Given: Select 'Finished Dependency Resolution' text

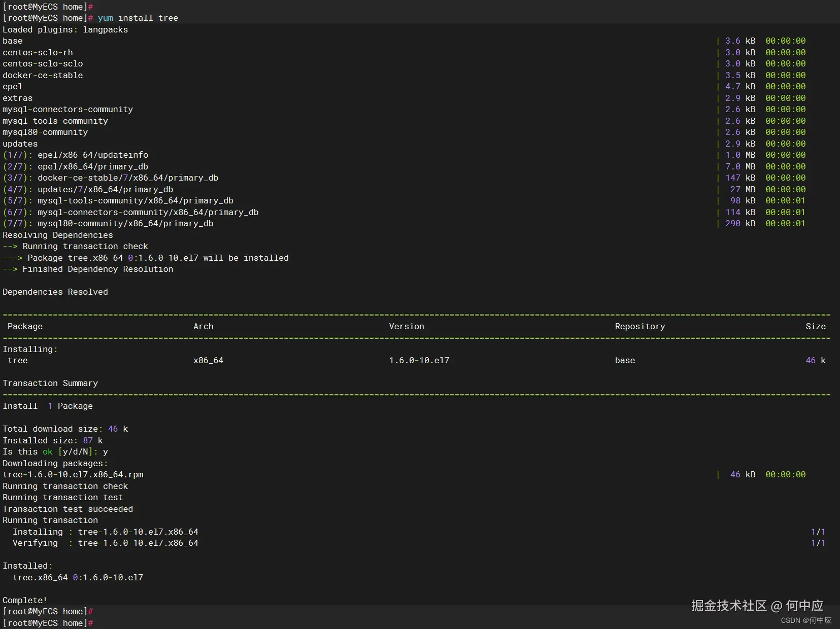Looking at the screenshot, I should pyautogui.click(x=98, y=269).
